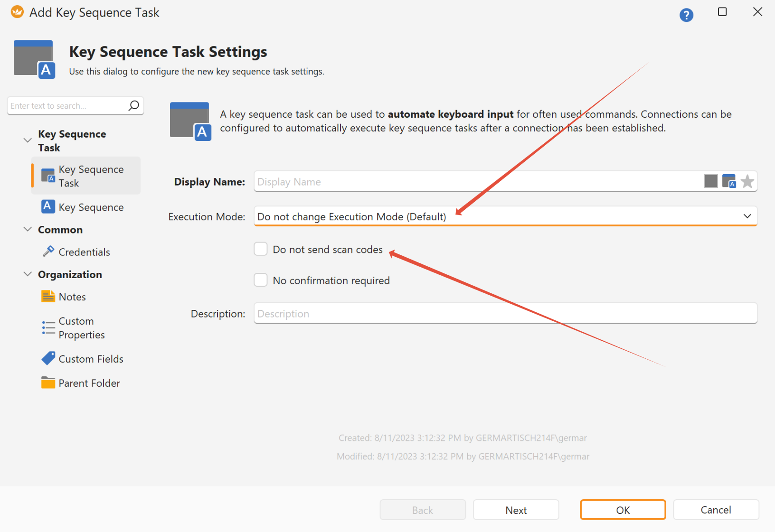Click into the Description field

[x=505, y=314]
